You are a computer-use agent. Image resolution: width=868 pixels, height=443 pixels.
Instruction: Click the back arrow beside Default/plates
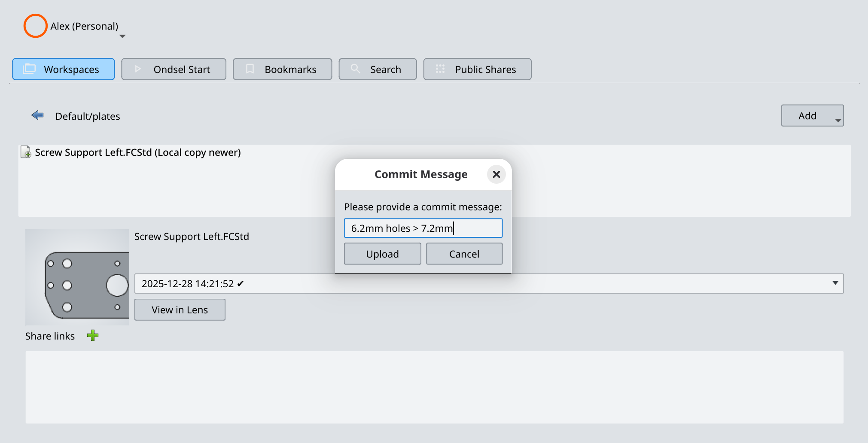pos(38,115)
